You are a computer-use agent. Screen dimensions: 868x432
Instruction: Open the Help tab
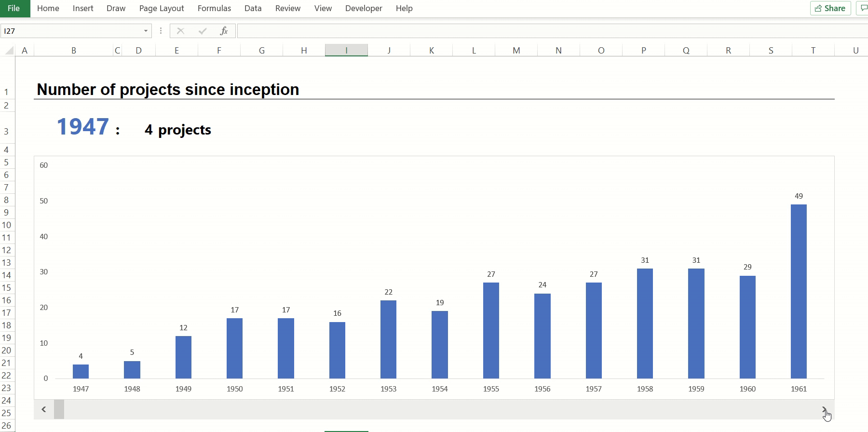[404, 8]
